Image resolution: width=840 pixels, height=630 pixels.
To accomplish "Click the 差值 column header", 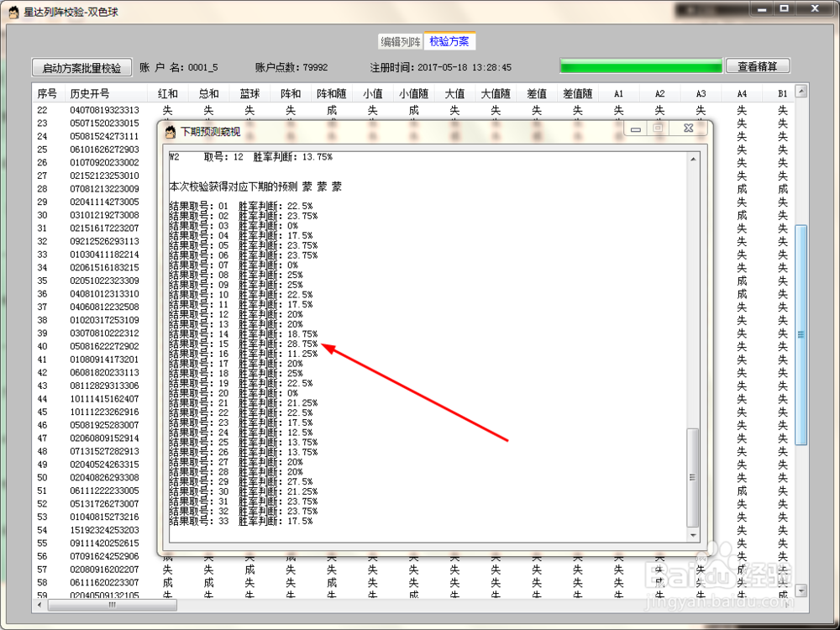I will click(x=537, y=94).
